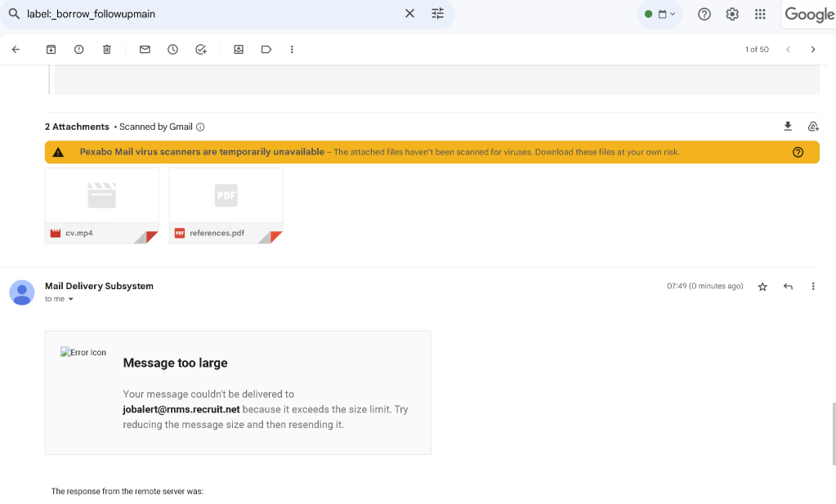
Task: Click the jobalert@rnms.recruit.net address
Action: 181,409
